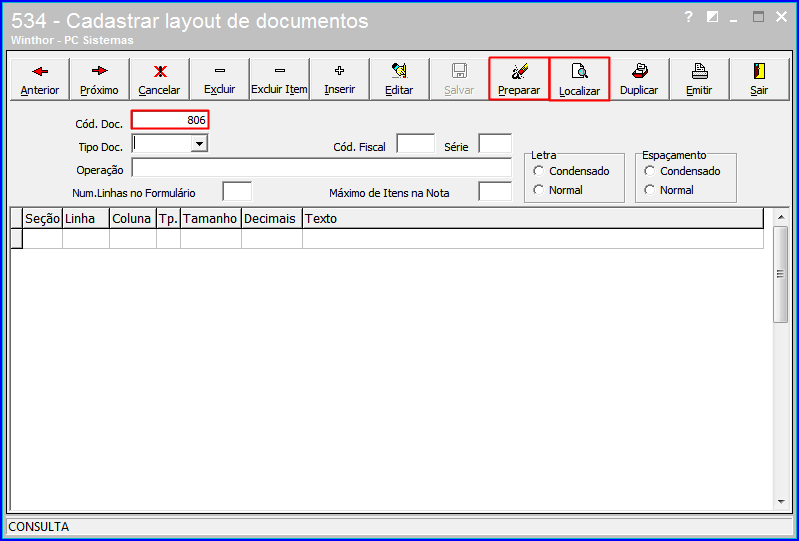Image resolution: width=799 pixels, height=541 pixels.
Task: Click the Máximo de Itens na Nota field
Action: (495, 192)
